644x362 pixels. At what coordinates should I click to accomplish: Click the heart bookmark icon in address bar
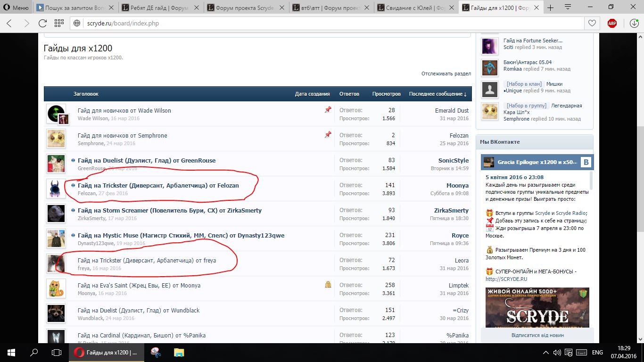pos(591,23)
